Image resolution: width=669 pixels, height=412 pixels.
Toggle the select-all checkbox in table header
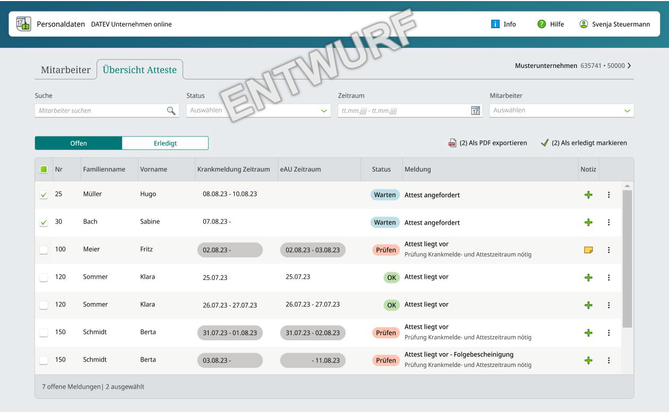pyautogui.click(x=43, y=169)
